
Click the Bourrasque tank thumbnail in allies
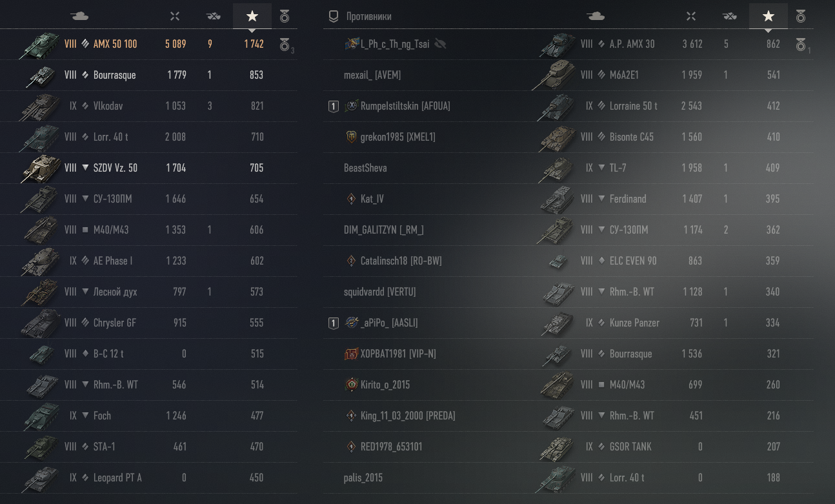tap(40, 76)
